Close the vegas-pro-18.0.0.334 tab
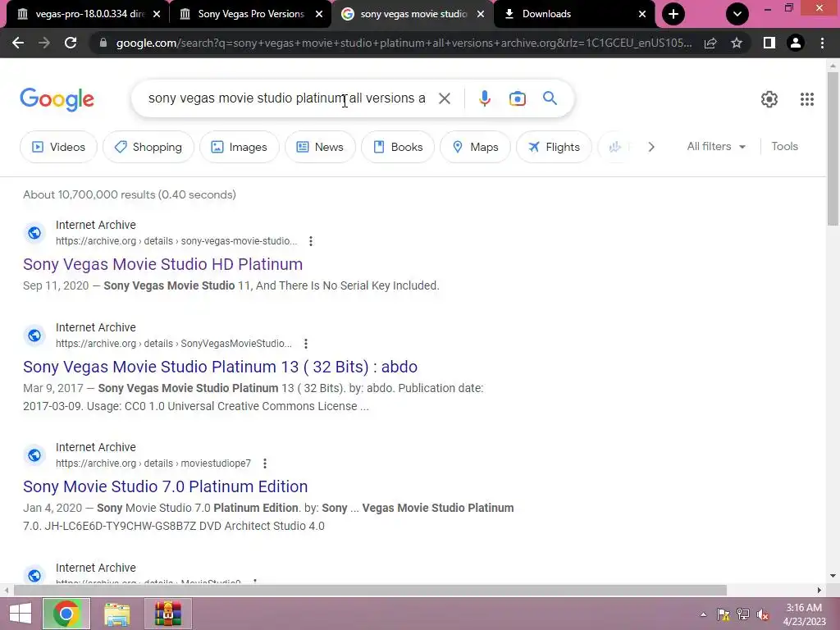840x630 pixels. click(157, 14)
